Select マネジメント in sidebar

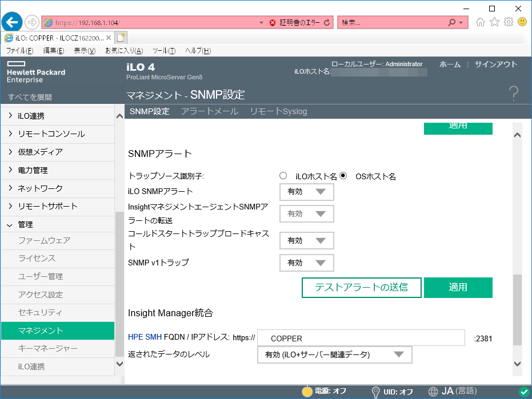(58, 331)
